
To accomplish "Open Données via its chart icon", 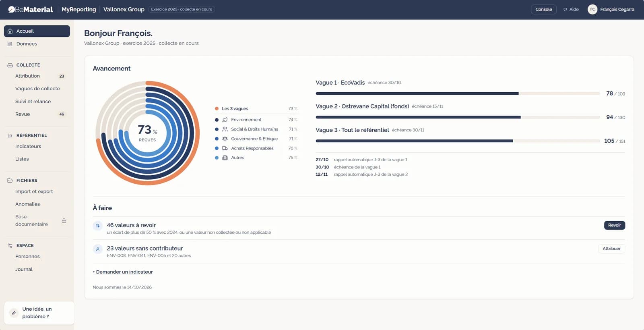I will pos(10,44).
